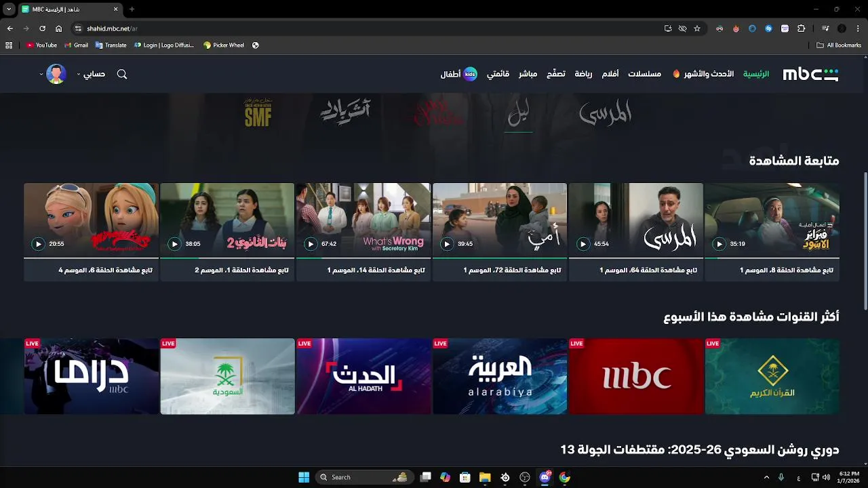Play أمي episode with 39:45 left

(447, 244)
